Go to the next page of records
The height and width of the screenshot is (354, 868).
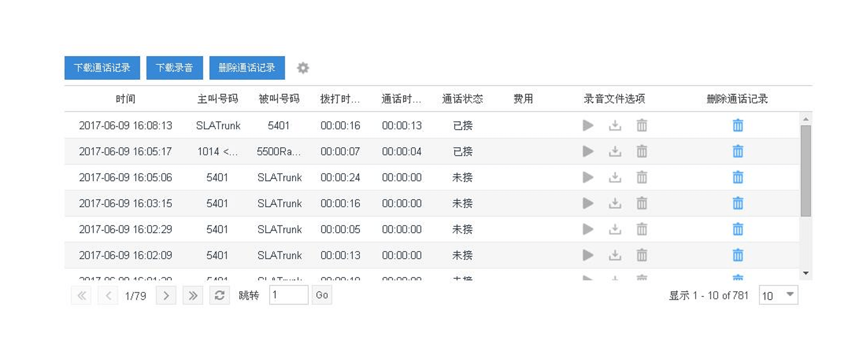[166, 295]
